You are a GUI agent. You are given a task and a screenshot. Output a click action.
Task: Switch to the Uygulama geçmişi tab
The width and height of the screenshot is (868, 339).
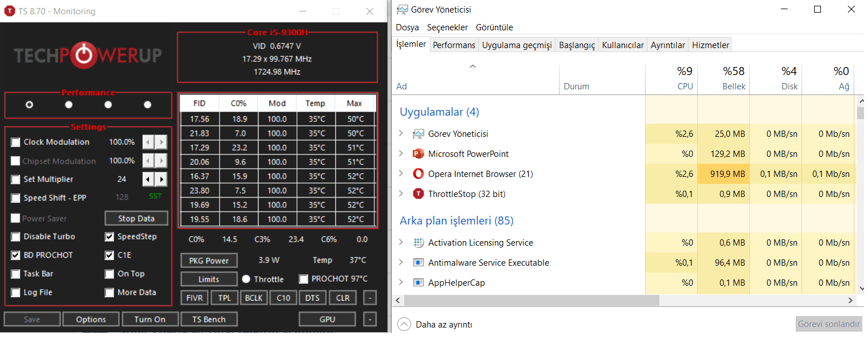tap(517, 45)
